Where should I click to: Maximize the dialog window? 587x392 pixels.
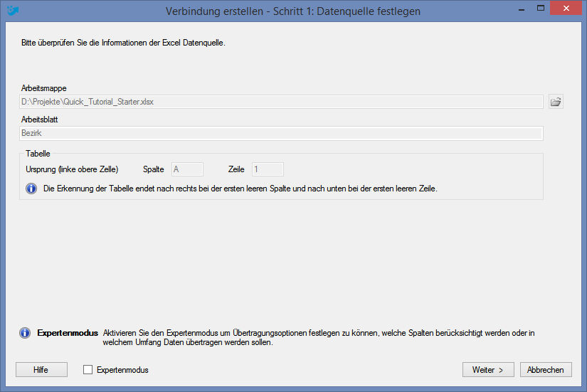541,8
